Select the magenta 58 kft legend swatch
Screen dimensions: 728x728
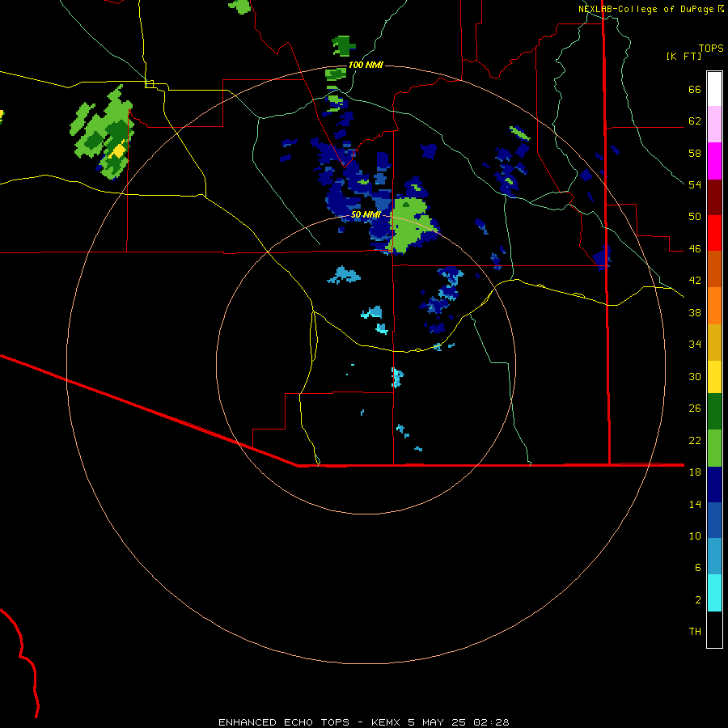(x=714, y=161)
